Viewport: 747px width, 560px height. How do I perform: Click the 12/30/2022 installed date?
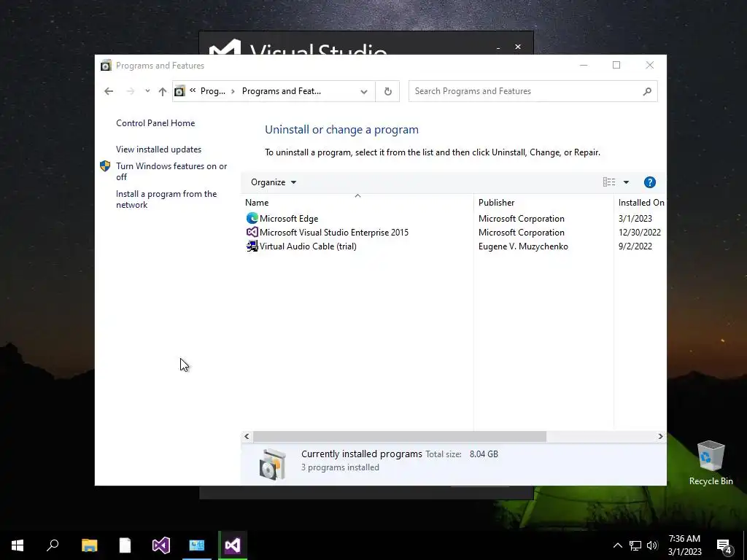pos(639,233)
